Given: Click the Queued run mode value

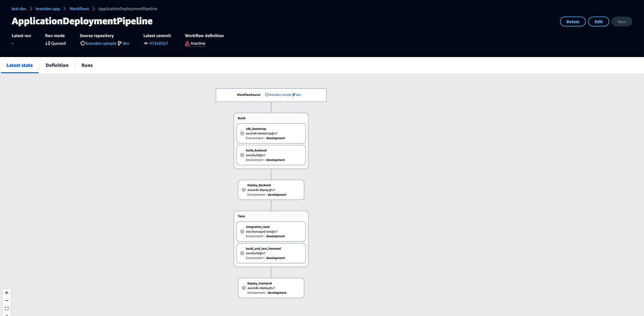Looking at the screenshot, I should (58, 43).
